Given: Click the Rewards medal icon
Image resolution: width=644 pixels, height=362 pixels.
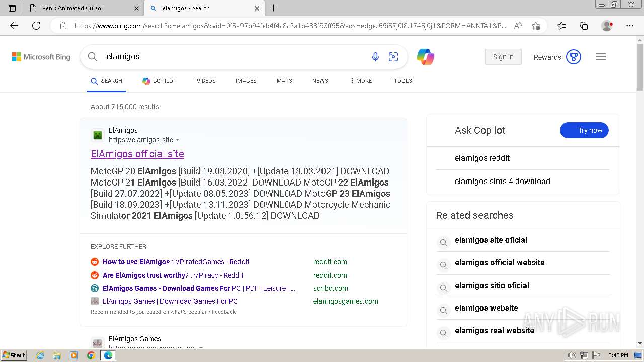Looking at the screenshot, I should pyautogui.click(x=574, y=57).
